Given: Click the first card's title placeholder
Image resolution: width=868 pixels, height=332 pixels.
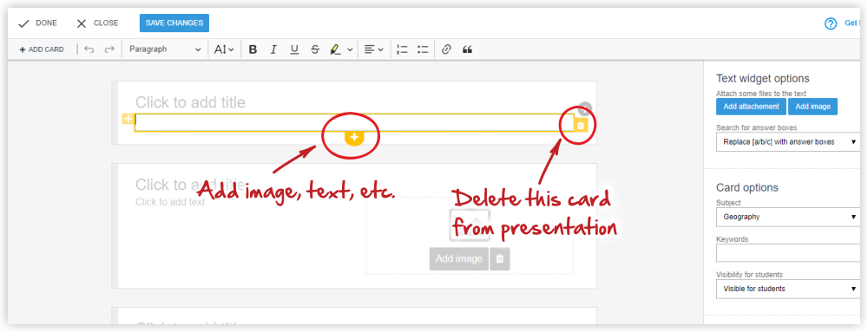Looking at the screenshot, I should (x=190, y=102).
